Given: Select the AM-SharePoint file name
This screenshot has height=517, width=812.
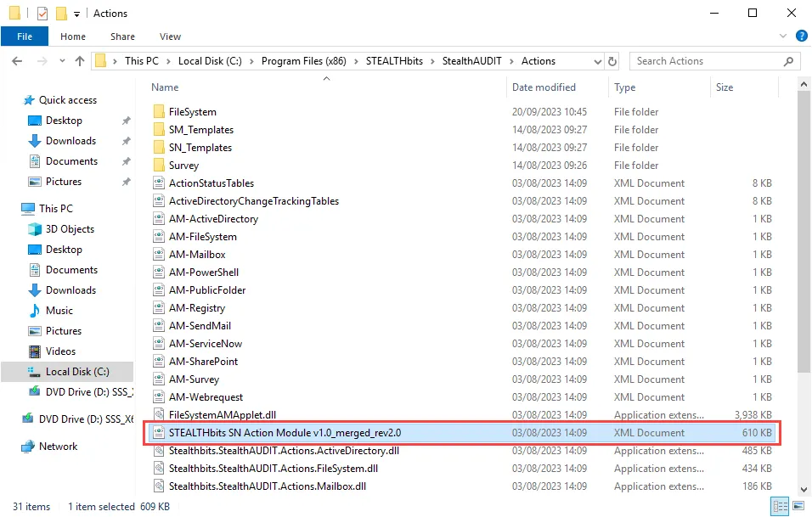Looking at the screenshot, I should click(x=203, y=362).
